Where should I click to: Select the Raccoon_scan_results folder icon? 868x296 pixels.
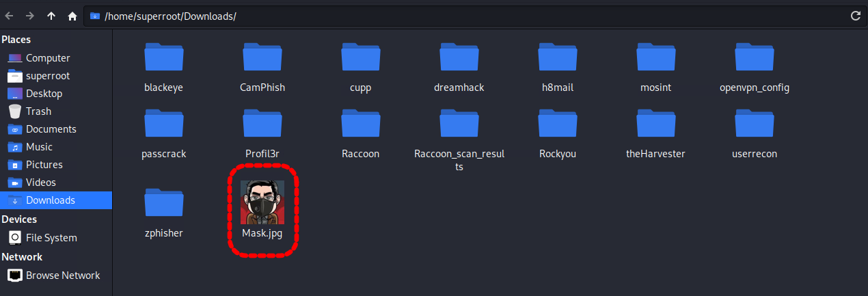pos(459,124)
